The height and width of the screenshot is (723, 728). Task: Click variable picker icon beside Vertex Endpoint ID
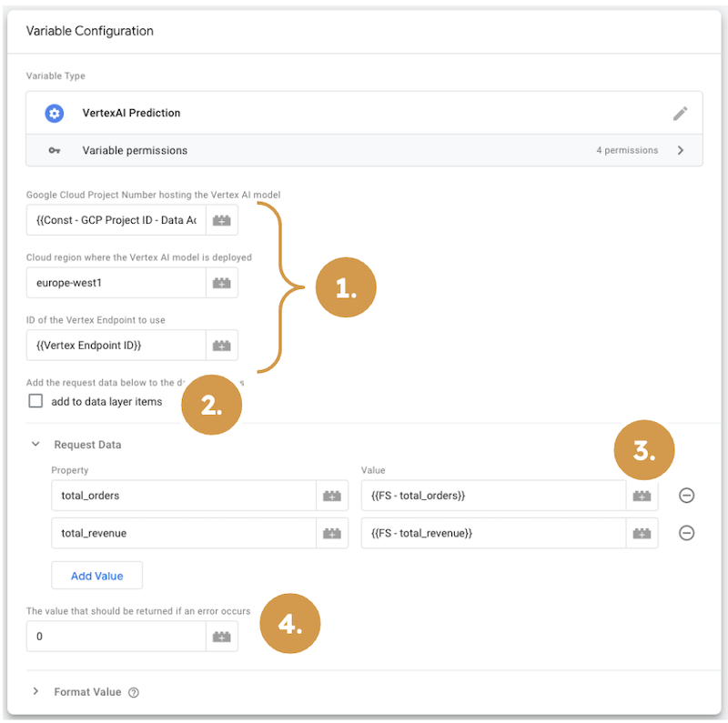222,346
